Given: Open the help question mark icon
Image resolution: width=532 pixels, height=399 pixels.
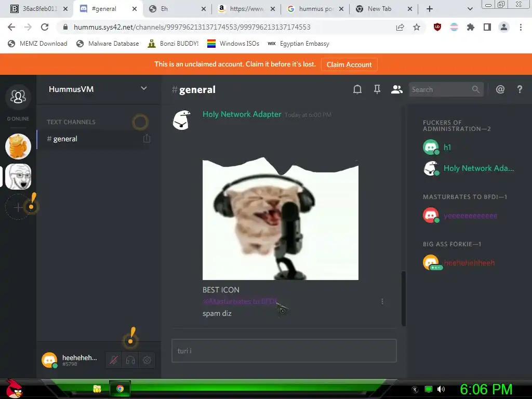Looking at the screenshot, I should (x=520, y=89).
